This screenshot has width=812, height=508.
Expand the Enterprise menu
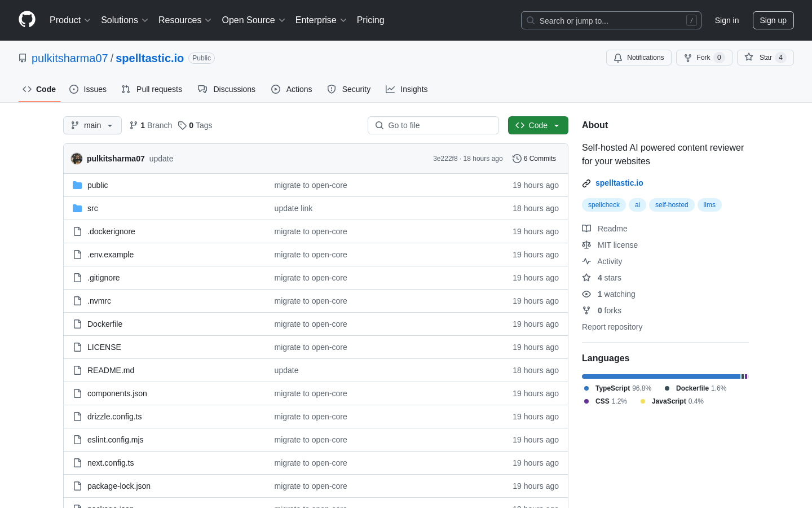321,20
